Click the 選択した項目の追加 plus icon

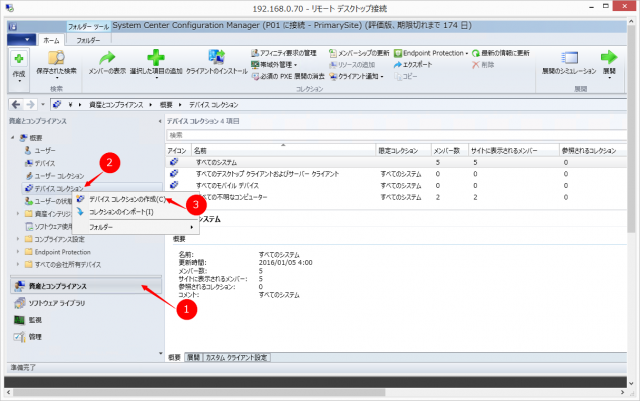155,60
